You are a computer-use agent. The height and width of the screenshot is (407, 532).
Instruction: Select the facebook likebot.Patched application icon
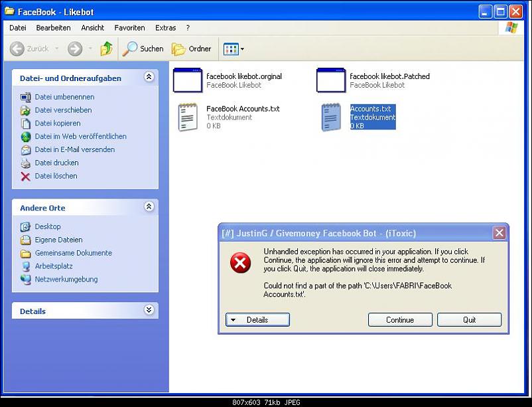331,80
